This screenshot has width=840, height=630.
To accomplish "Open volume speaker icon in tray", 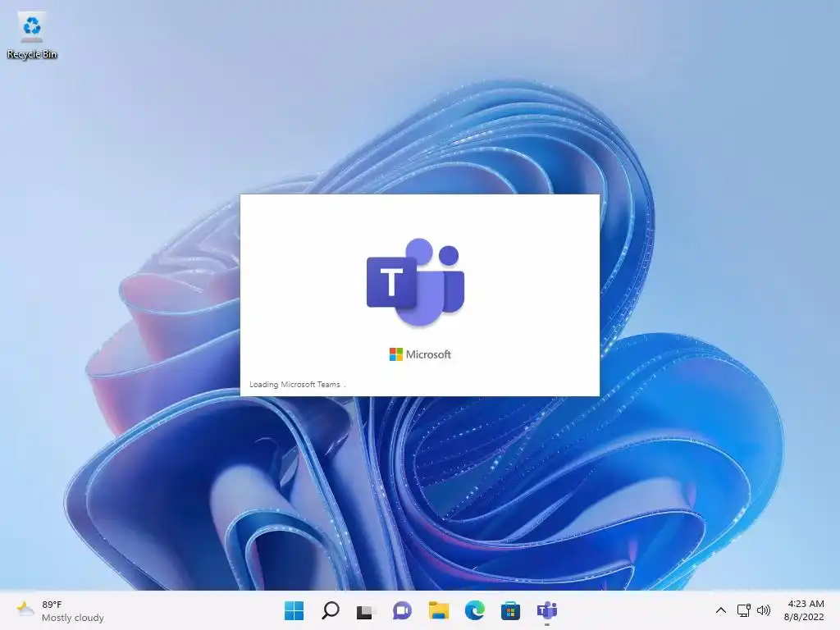I will point(764,610).
